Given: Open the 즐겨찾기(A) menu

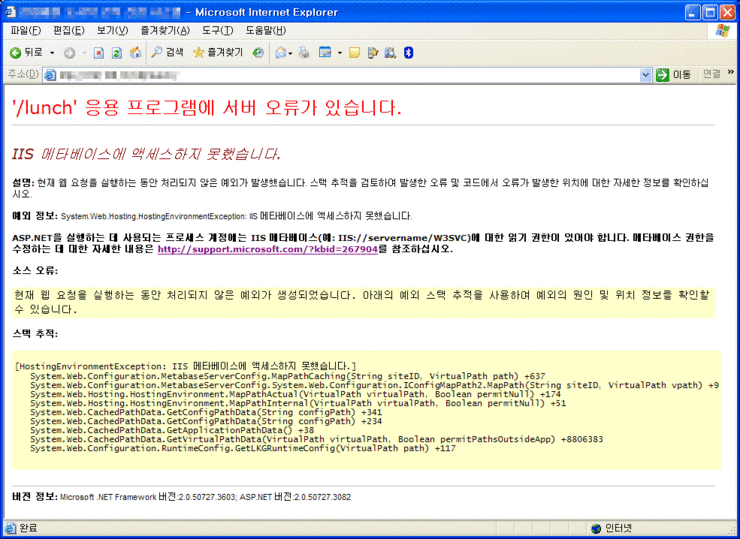Looking at the screenshot, I should pos(165,31).
